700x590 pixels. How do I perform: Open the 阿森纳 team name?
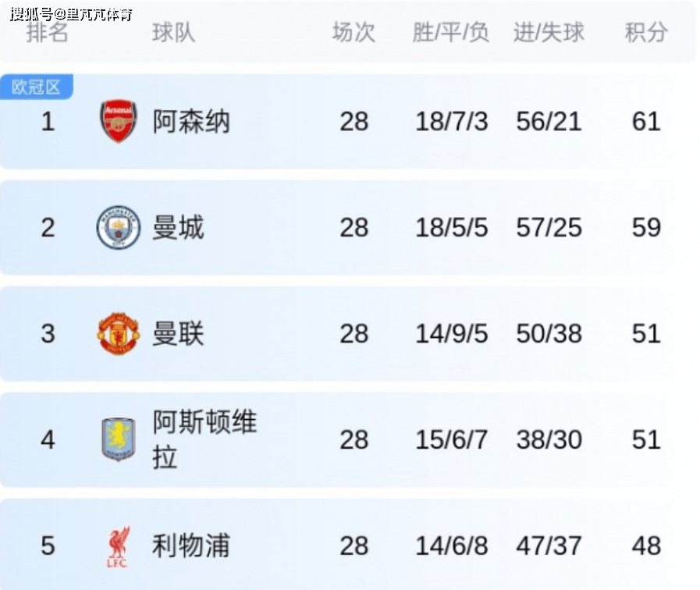pos(191,122)
